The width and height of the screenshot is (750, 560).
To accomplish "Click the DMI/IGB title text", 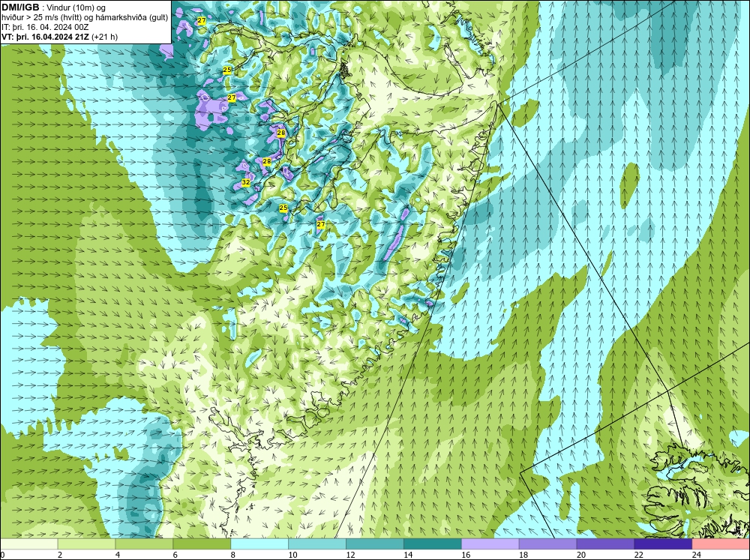I will tap(20, 7).
